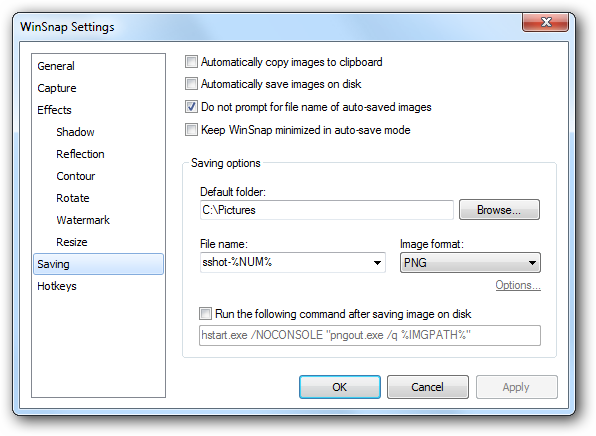Viewport: 596px width, 436px height.
Task: Open the Shadow effect settings
Action: coord(75,132)
